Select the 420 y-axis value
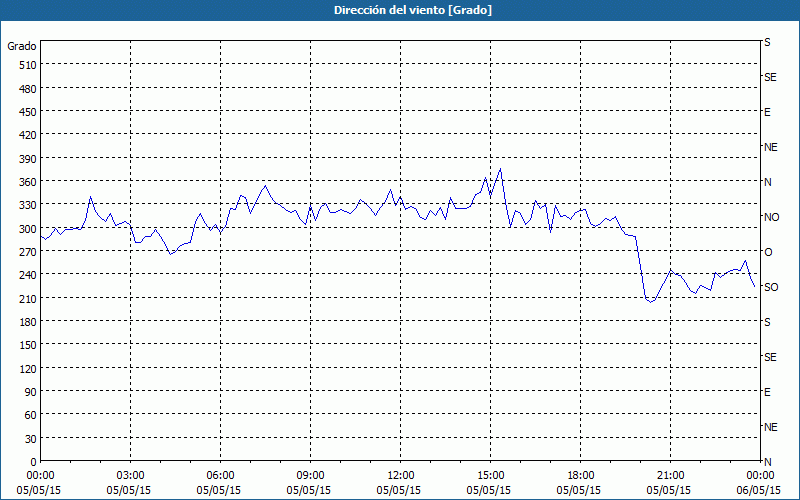This screenshot has height=500, width=800. pos(28,135)
